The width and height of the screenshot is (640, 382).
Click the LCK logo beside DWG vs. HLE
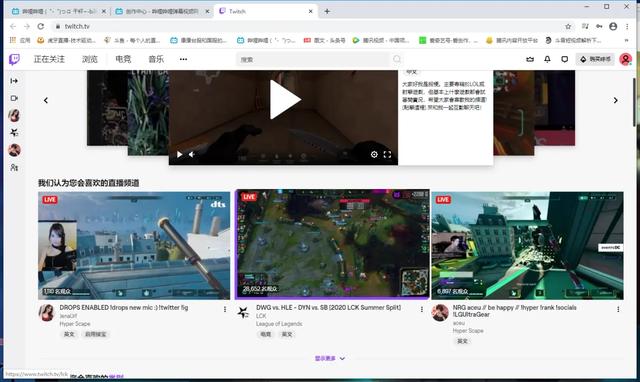[243, 313]
